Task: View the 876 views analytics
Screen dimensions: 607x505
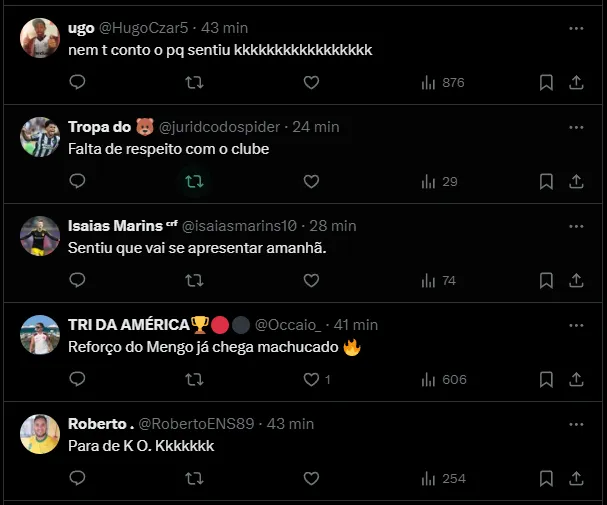Action: pos(443,83)
